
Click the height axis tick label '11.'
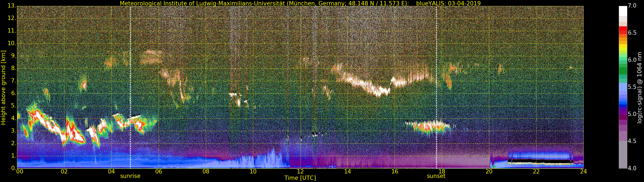tap(12, 31)
